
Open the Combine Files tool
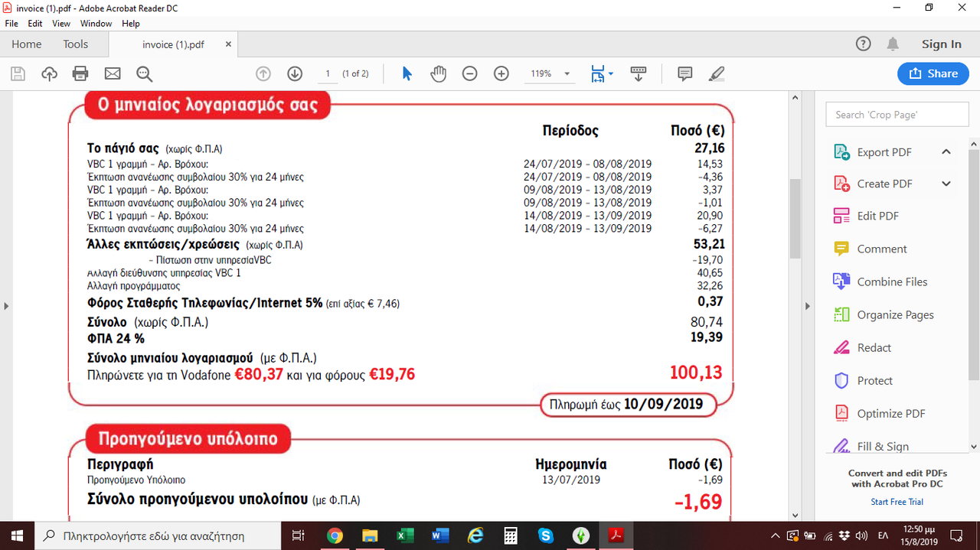892,282
